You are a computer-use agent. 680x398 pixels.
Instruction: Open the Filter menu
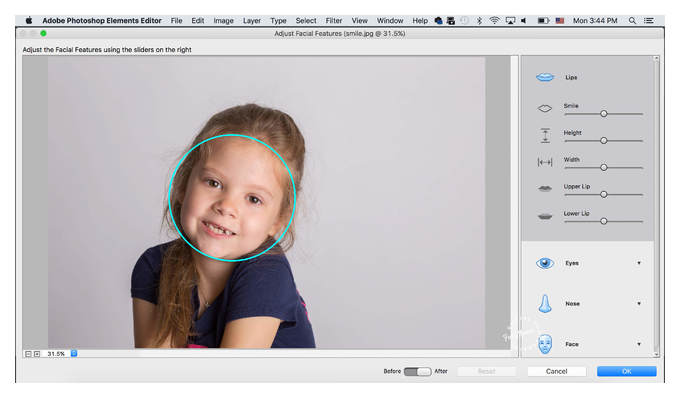[x=334, y=20]
